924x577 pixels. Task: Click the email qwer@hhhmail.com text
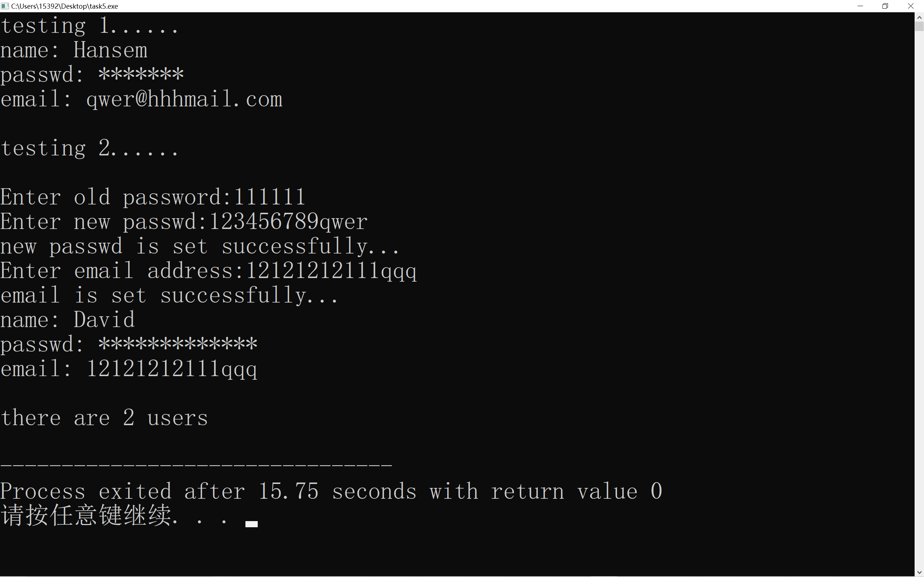tap(184, 99)
